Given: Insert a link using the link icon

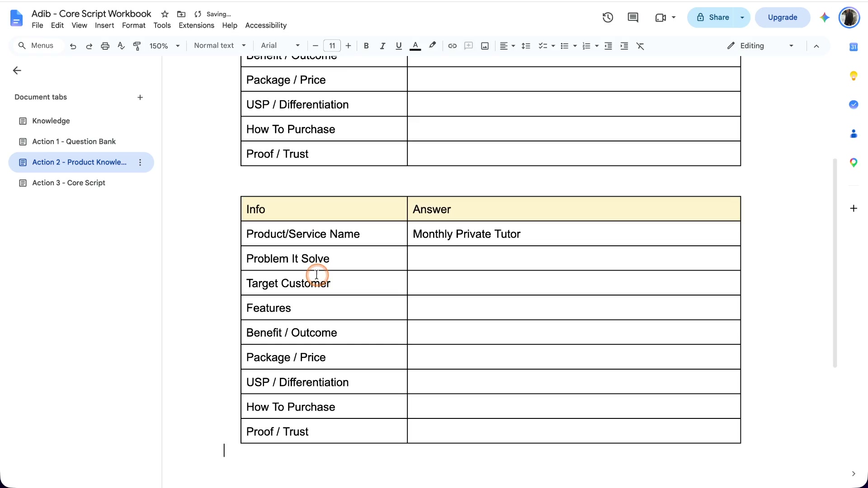Looking at the screenshot, I should point(452,46).
